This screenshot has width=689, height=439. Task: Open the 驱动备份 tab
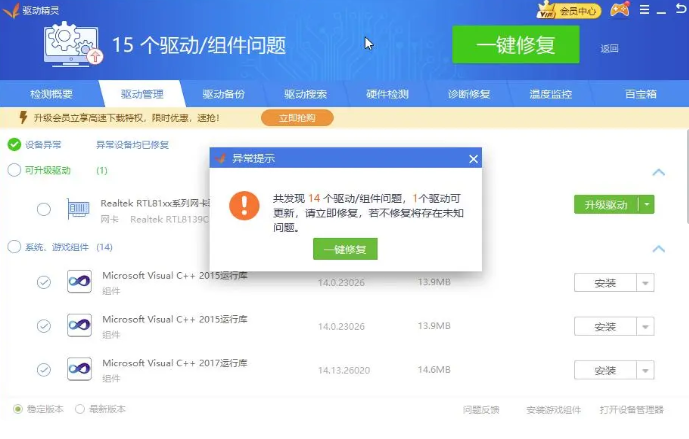click(224, 94)
